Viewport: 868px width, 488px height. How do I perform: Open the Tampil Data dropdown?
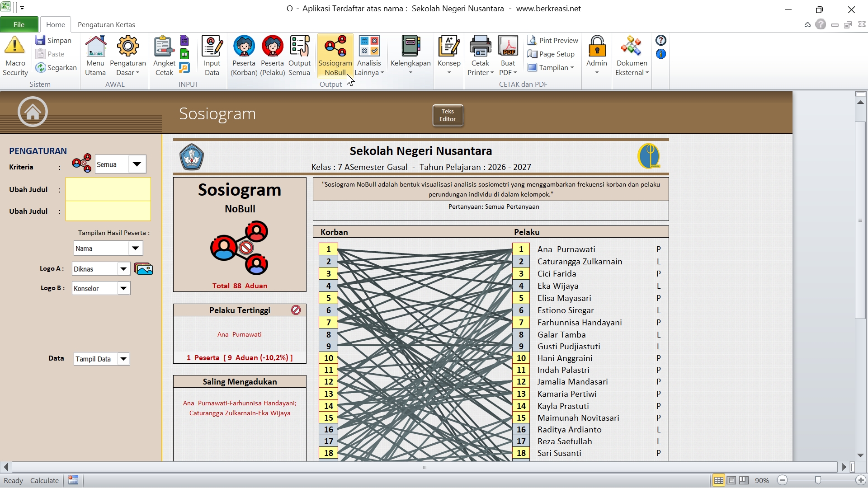123,359
